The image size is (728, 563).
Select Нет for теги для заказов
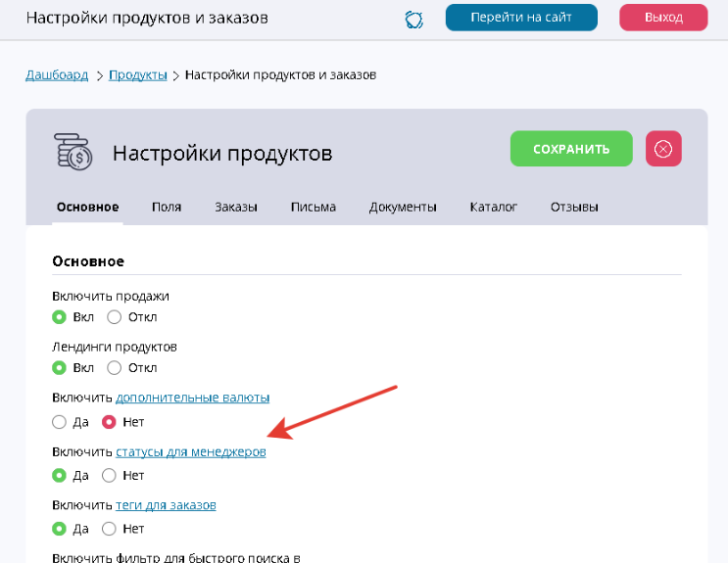coord(110,529)
